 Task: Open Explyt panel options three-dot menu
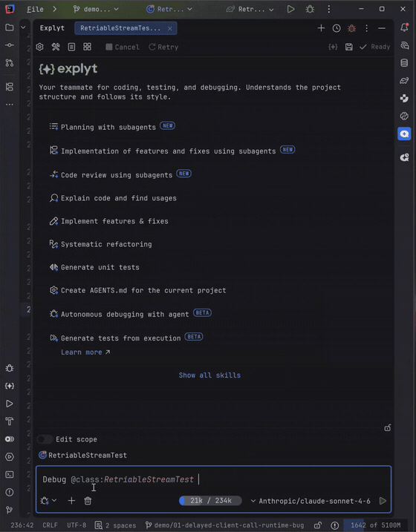tap(367, 28)
